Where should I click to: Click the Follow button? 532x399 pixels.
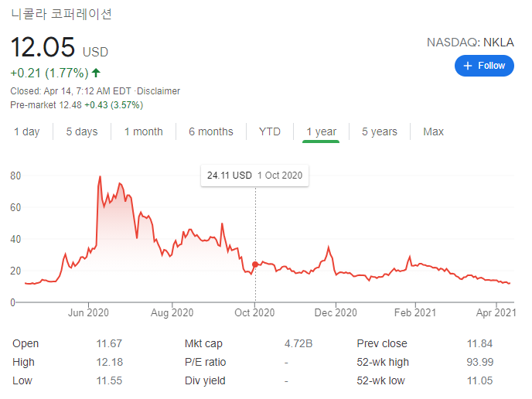(x=484, y=66)
